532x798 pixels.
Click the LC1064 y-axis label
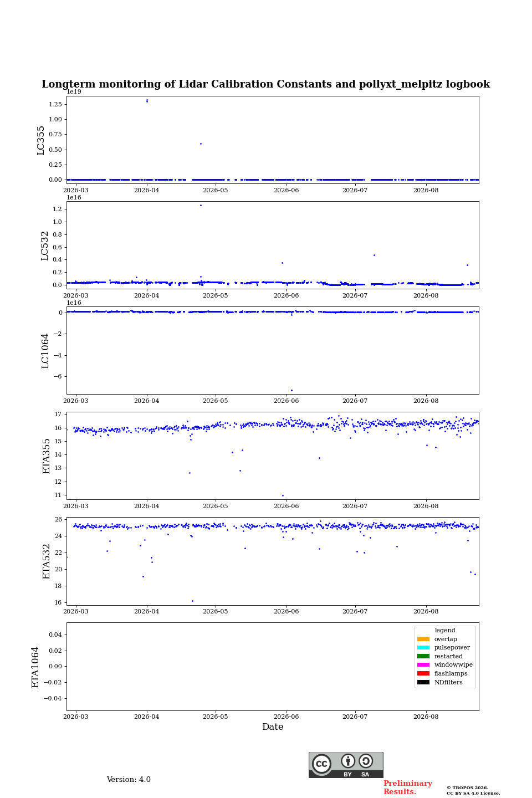45,351
